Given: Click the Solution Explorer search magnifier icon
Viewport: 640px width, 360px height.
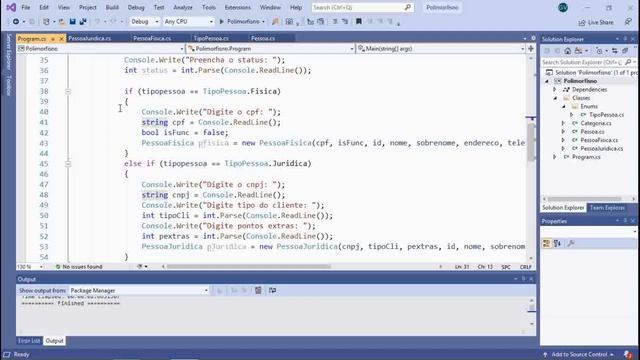Looking at the screenshot, I should [628, 62].
